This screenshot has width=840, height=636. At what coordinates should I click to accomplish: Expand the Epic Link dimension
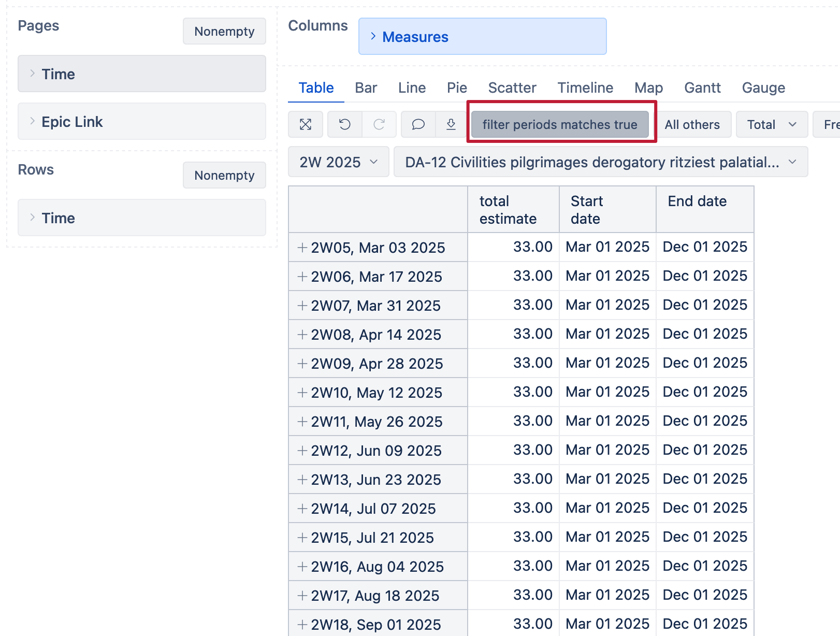[32, 121]
